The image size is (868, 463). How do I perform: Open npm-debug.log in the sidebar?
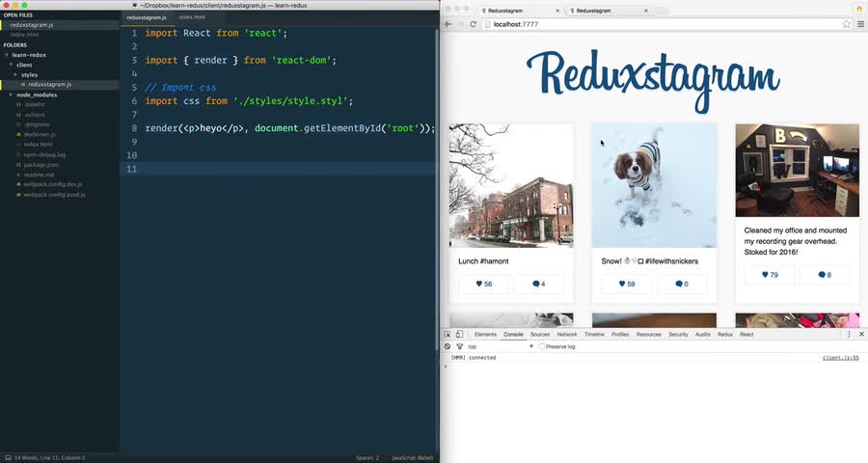click(44, 155)
